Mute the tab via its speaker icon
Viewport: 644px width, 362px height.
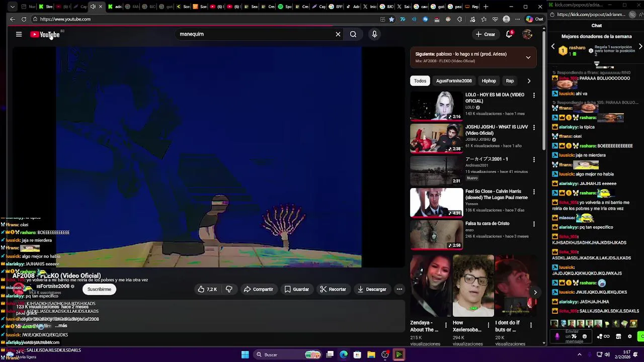[93, 7]
